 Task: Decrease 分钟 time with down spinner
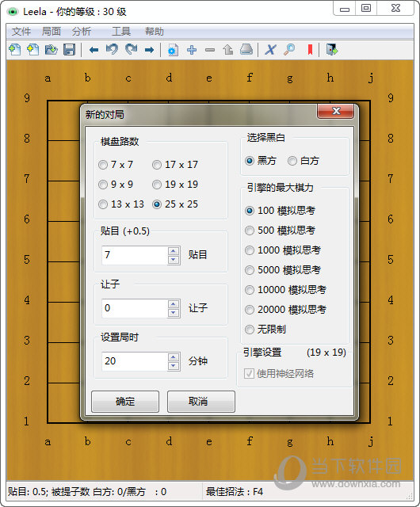(x=174, y=365)
